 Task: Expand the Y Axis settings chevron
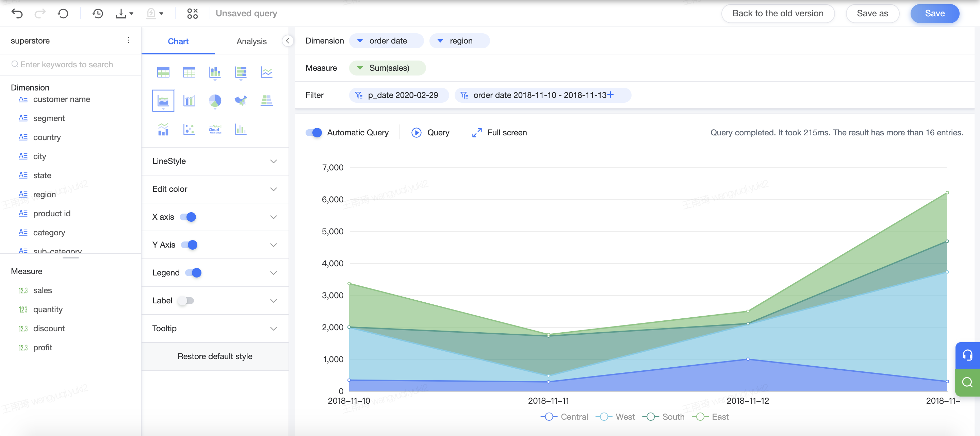(274, 245)
